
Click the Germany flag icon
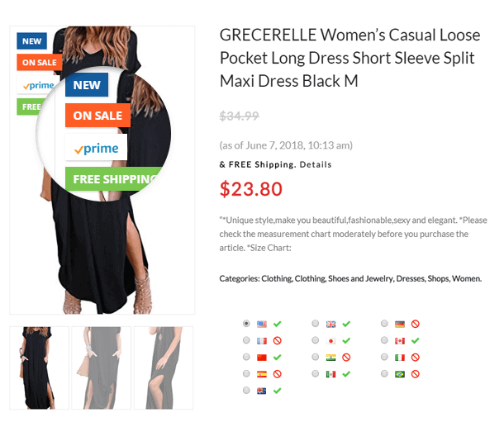(400, 324)
